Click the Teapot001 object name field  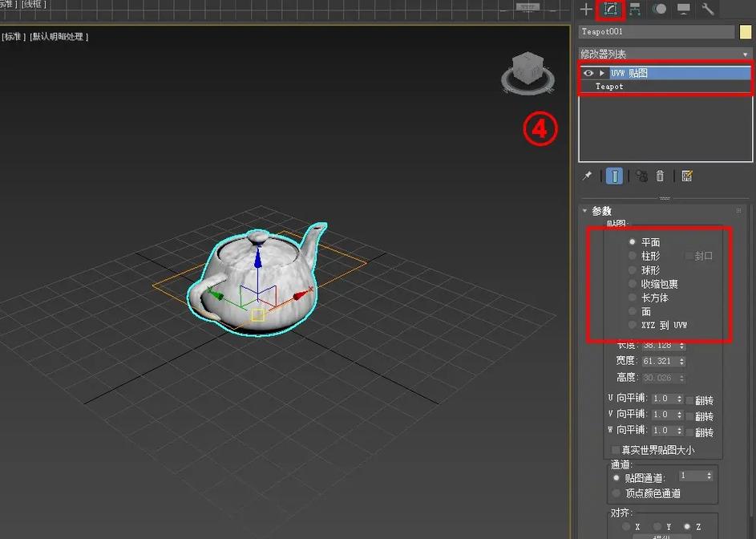click(x=656, y=32)
